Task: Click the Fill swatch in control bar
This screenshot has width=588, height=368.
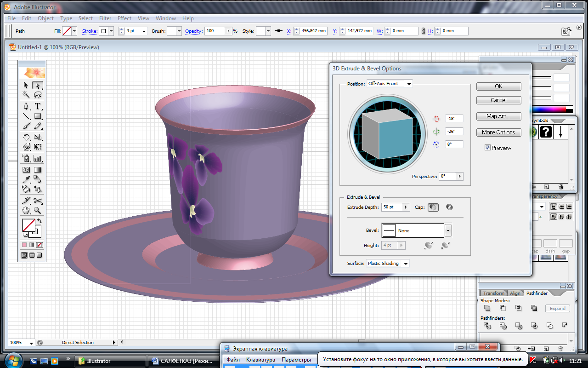Action: [67, 31]
